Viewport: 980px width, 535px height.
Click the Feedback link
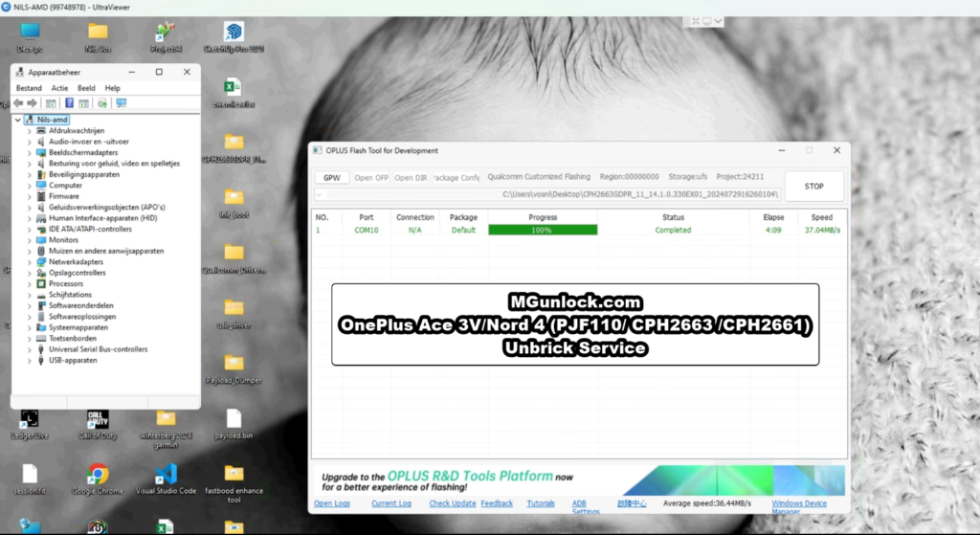497,503
